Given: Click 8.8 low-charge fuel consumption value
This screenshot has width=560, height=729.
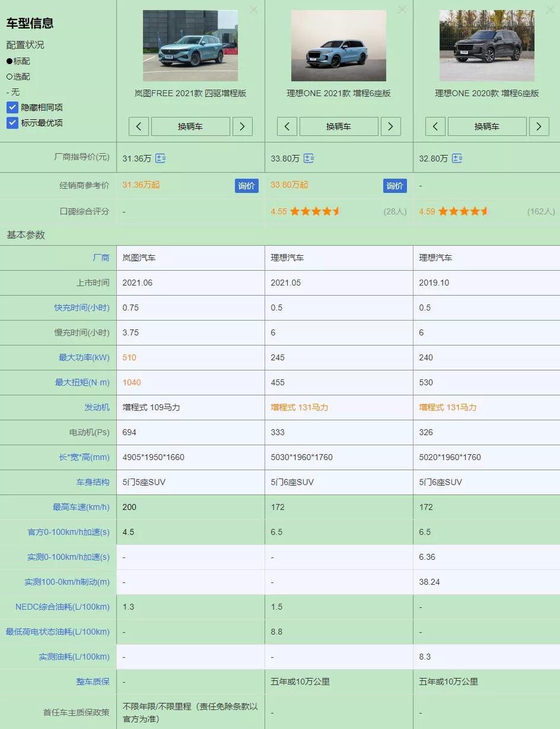Looking at the screenshot, I should 276,632.
